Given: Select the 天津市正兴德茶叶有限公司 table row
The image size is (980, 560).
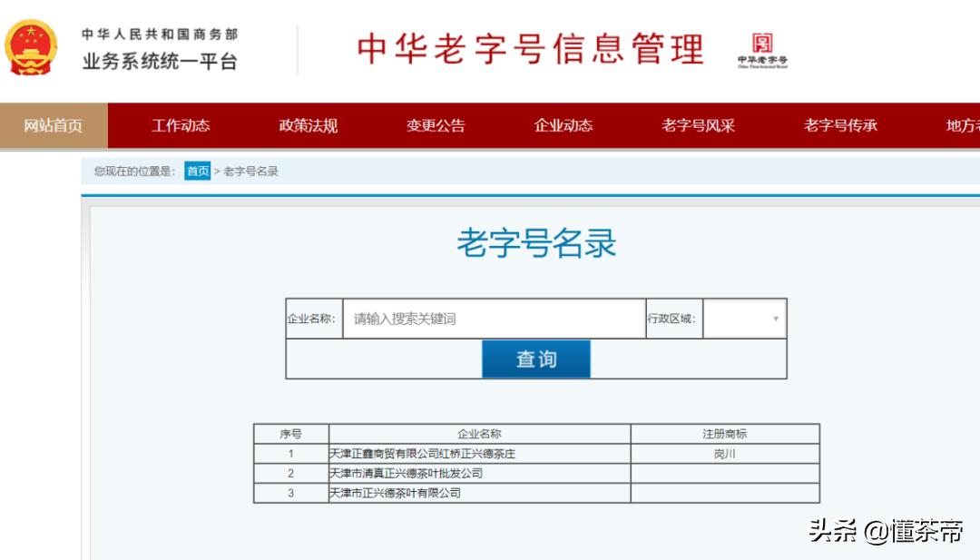Looking at the screenshot, I should 478,493.
